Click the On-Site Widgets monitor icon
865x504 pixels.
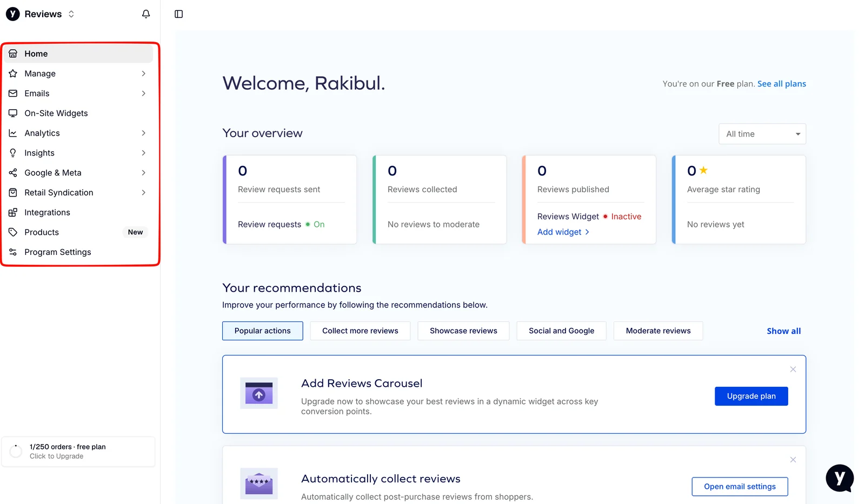(x=13, y=113)
